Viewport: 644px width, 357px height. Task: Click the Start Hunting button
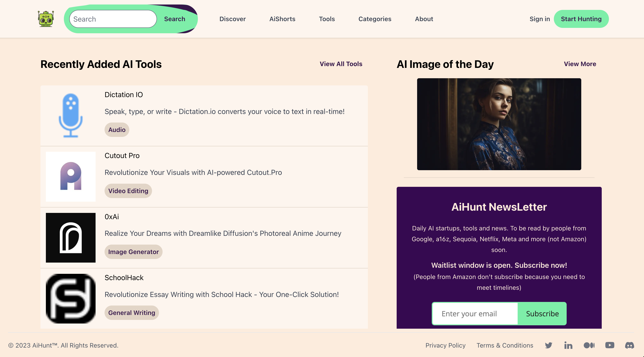tap(581, 19)
